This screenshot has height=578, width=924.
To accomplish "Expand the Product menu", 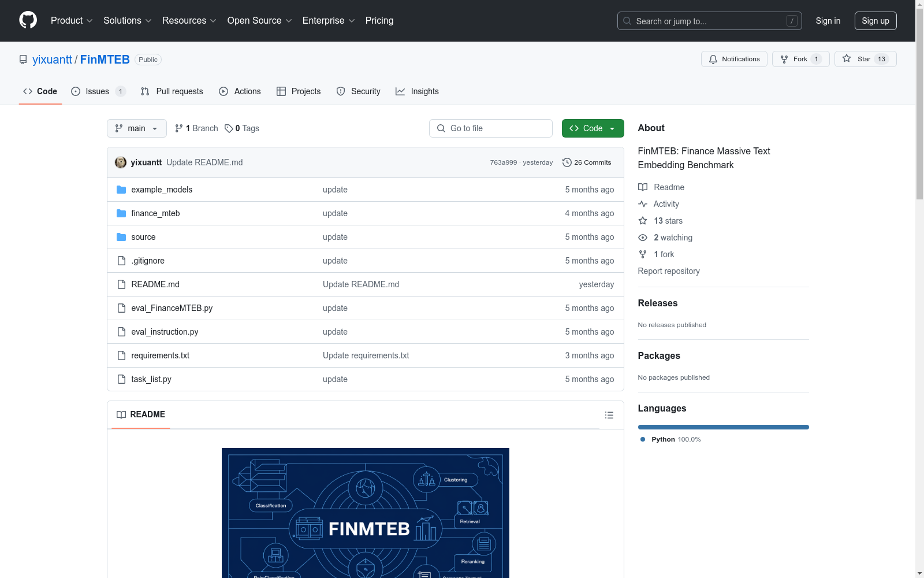I will click(x=72, y=21).
